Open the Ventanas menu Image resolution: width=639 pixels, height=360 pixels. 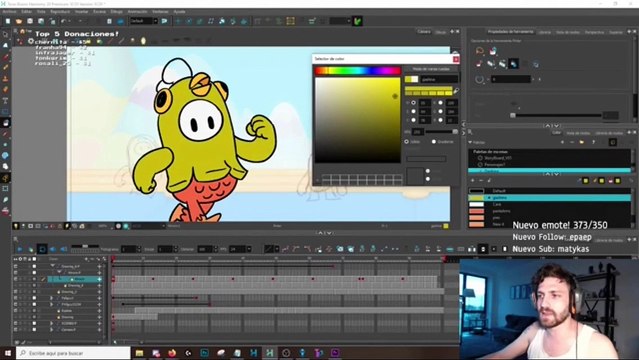tap(160, 12)
